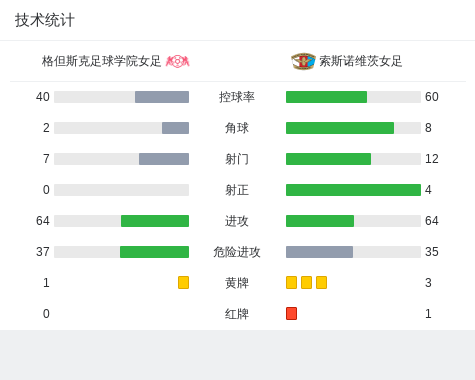Click the away team red card icon

[x=291, y=313]
